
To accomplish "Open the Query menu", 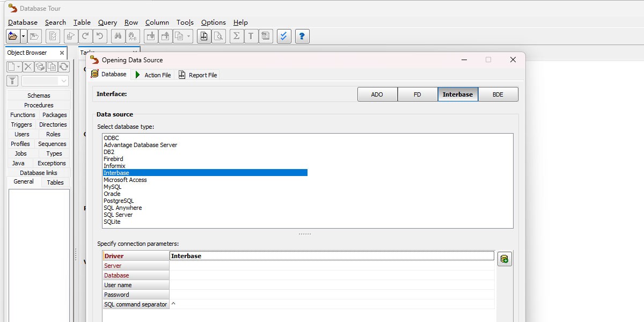I will click(x=107, y=23).
